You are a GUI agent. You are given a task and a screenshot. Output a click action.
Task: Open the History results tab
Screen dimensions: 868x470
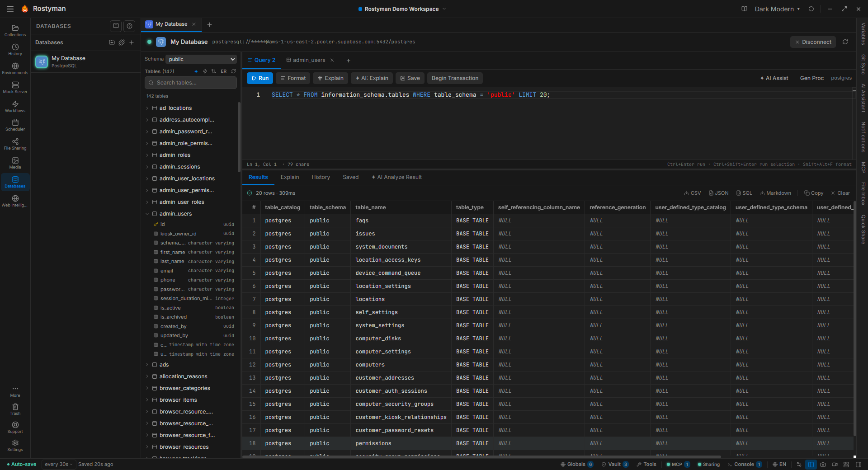pos(321,177)
